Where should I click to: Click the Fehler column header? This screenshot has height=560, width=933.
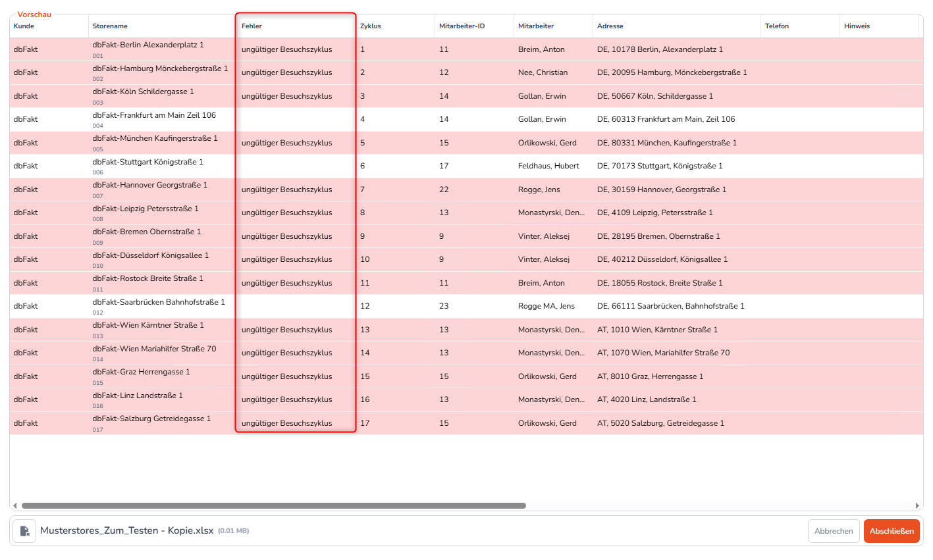click(x=252, y=26)
